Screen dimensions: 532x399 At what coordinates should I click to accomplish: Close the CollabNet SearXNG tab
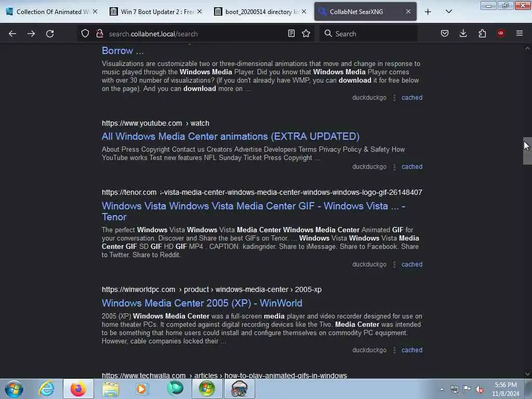pos(408,11)
